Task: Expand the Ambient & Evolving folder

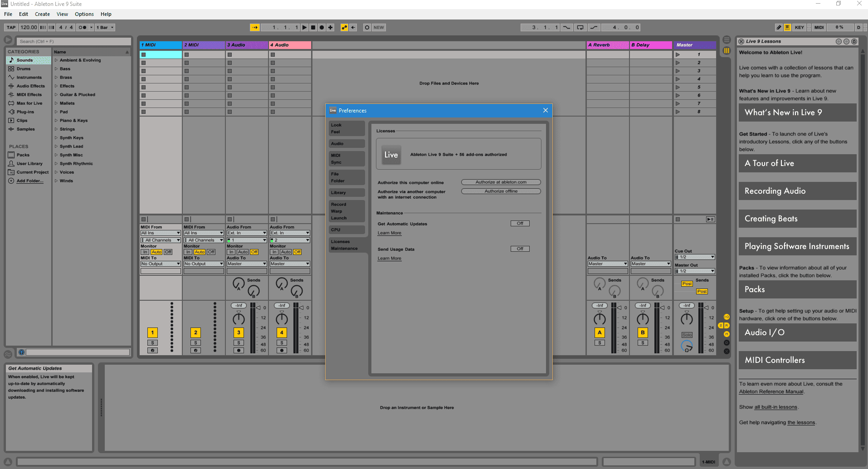Action: pyautogui.click(x=56, y=60)
